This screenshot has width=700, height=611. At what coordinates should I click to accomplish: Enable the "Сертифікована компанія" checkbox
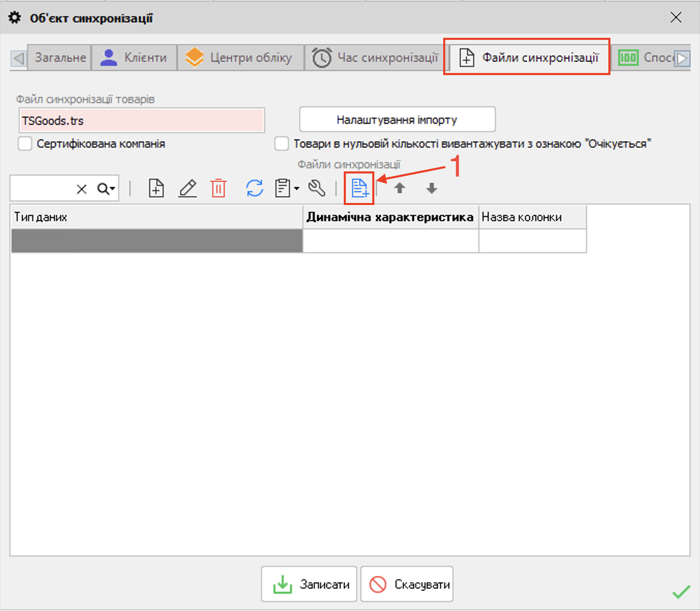(x=25, y=143)
